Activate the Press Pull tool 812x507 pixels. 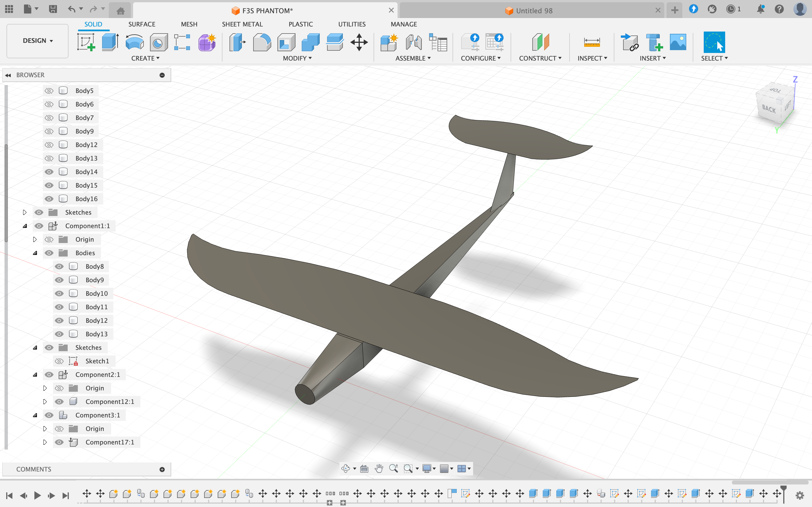[x=237, y=42]
